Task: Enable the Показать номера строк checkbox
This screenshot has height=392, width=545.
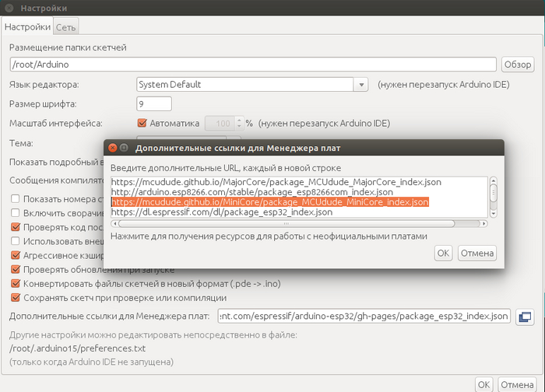Action: point(16,198)
